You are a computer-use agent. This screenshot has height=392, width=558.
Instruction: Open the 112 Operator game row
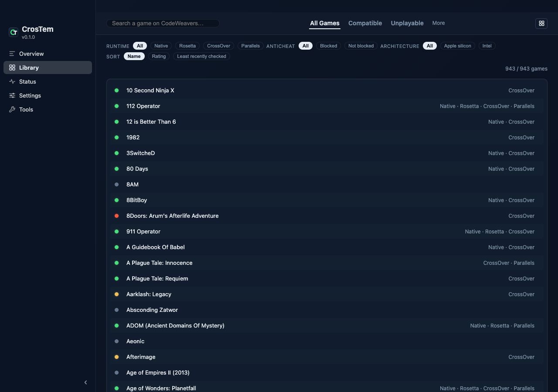pyautogui.click(x=327, y=106)
